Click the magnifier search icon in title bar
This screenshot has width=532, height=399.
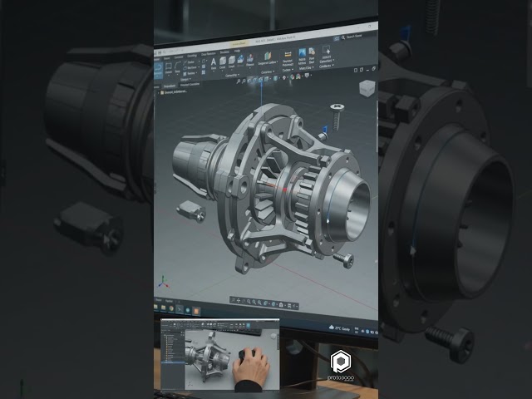[x=343, y=37]
